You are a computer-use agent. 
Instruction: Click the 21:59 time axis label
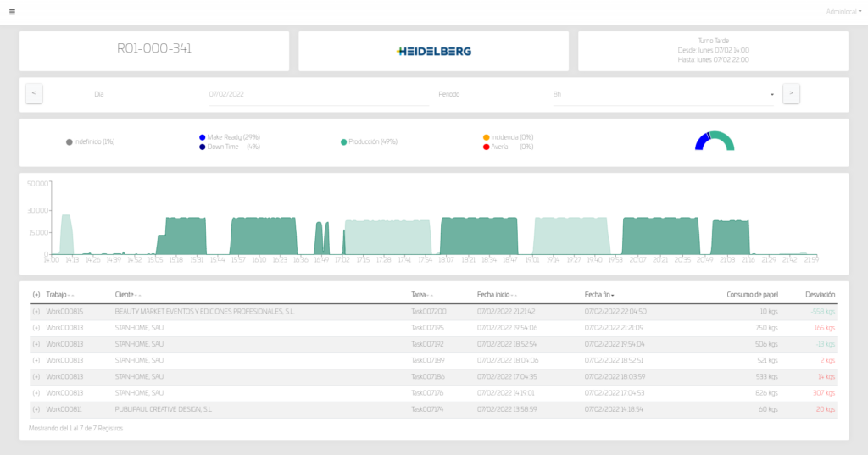[811, 259]
